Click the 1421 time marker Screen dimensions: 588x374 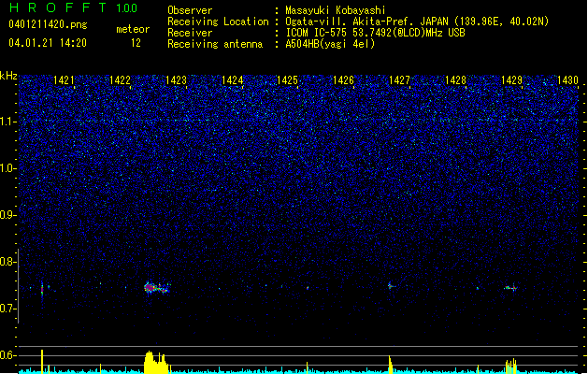click(x=64, y=80)
